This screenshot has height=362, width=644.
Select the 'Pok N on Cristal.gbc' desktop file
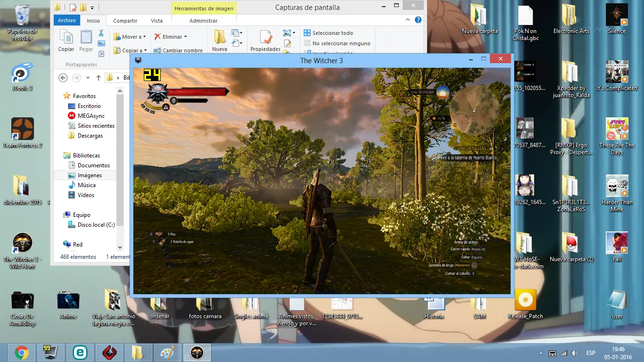coord(525,24)
